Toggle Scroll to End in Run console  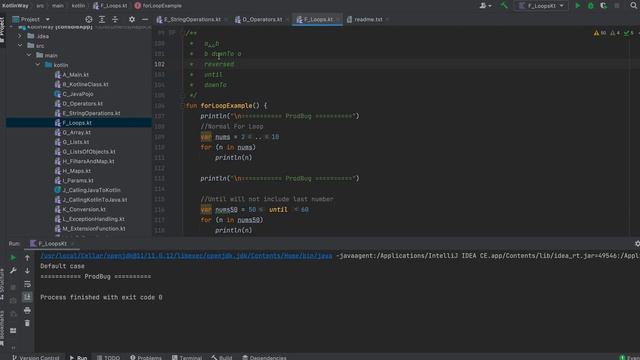27,297
